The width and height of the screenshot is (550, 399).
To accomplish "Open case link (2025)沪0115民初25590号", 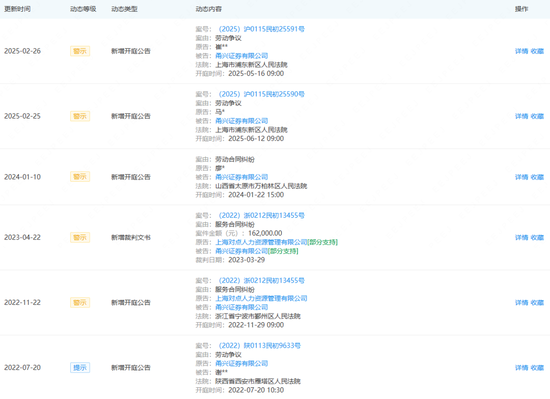I will [261, 94].
